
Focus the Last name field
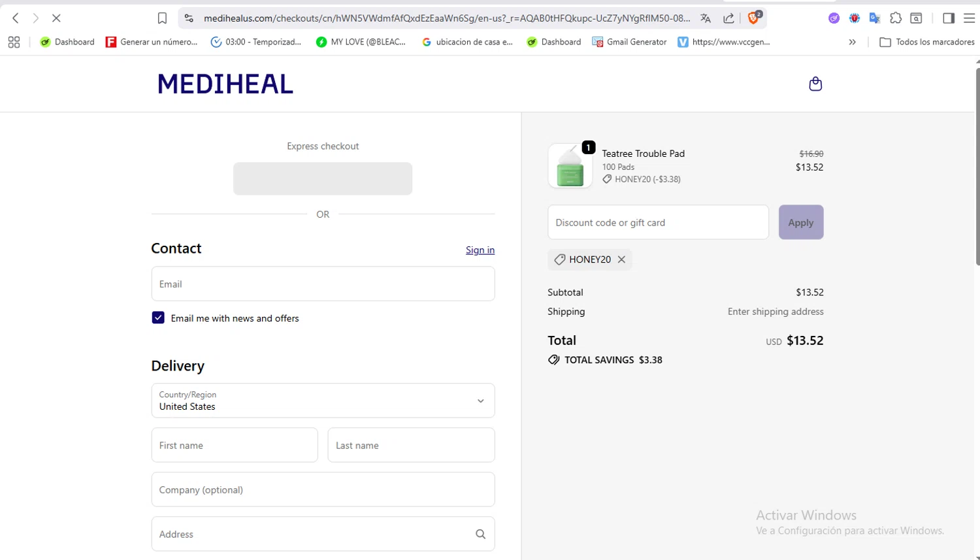411,445
